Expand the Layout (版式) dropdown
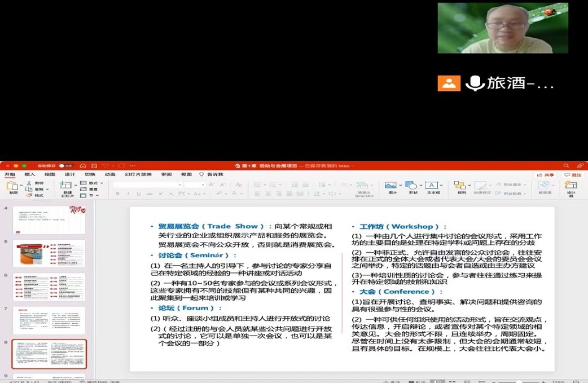 click(93, 183)
